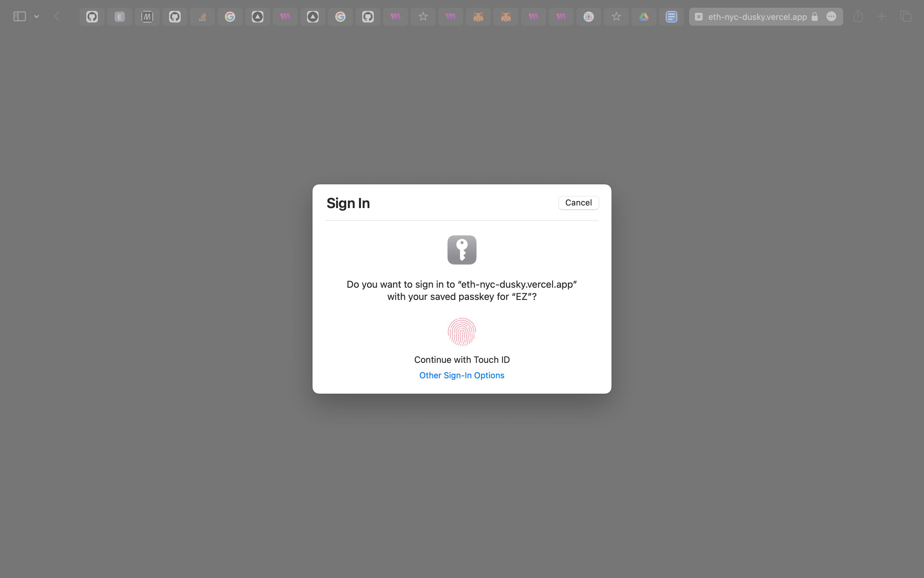Switch to the Google Docs tab
This screenshot has height=578, width=924.
671,16
